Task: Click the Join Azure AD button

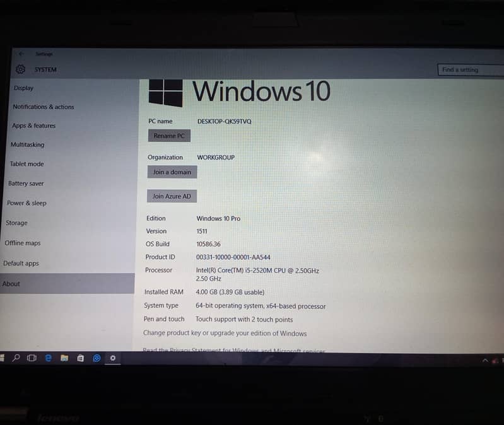Action: pyautogui.click(x=172, y=196)
